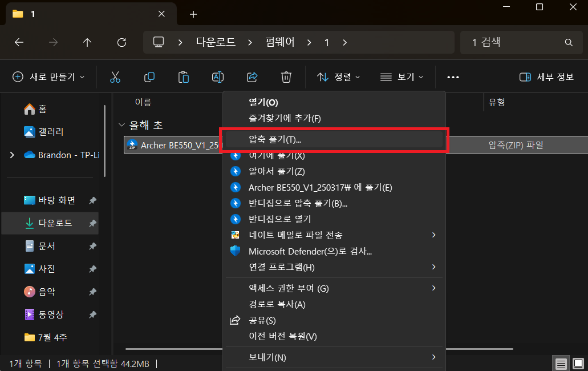Image resolution: width=588 pixels, height=371 pixels.
Task: Go back with the left arrow button
Action: pos(19,42)
